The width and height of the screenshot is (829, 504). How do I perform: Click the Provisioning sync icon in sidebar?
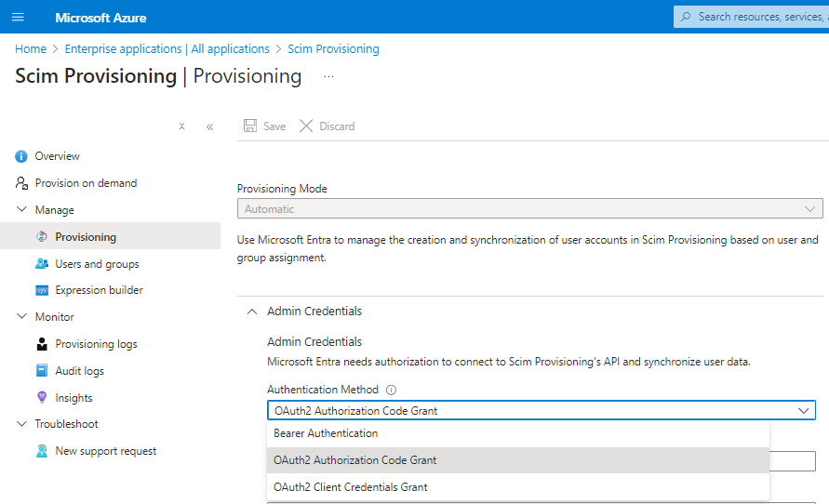pos(42,237)
